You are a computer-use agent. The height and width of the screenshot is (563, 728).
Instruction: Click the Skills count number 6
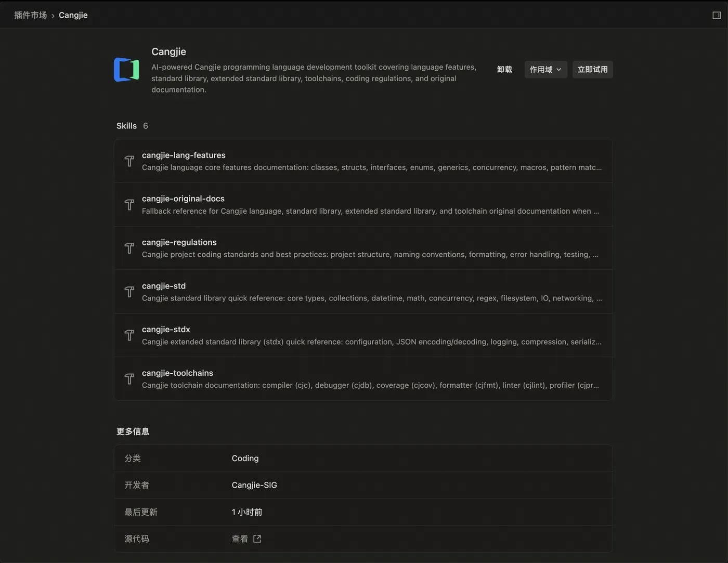click(x=146, y=126)
